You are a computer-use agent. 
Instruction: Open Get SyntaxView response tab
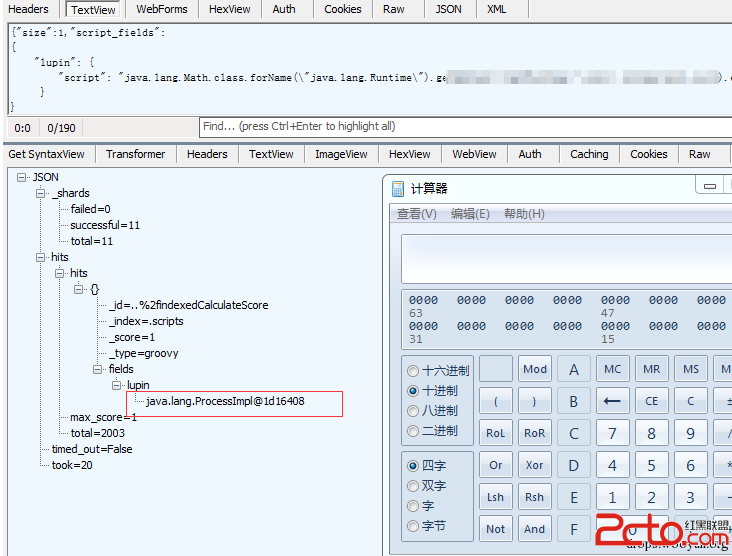[x=47, y=154]
